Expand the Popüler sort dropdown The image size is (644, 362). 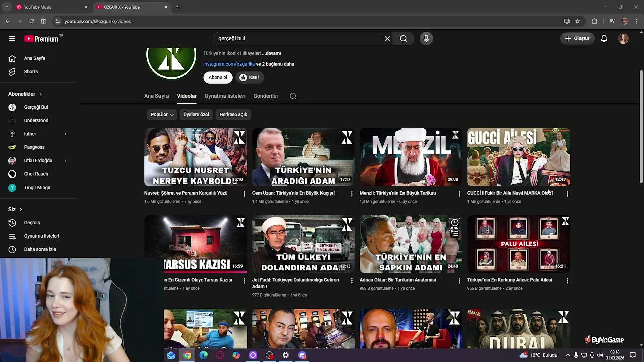point(162,115)
